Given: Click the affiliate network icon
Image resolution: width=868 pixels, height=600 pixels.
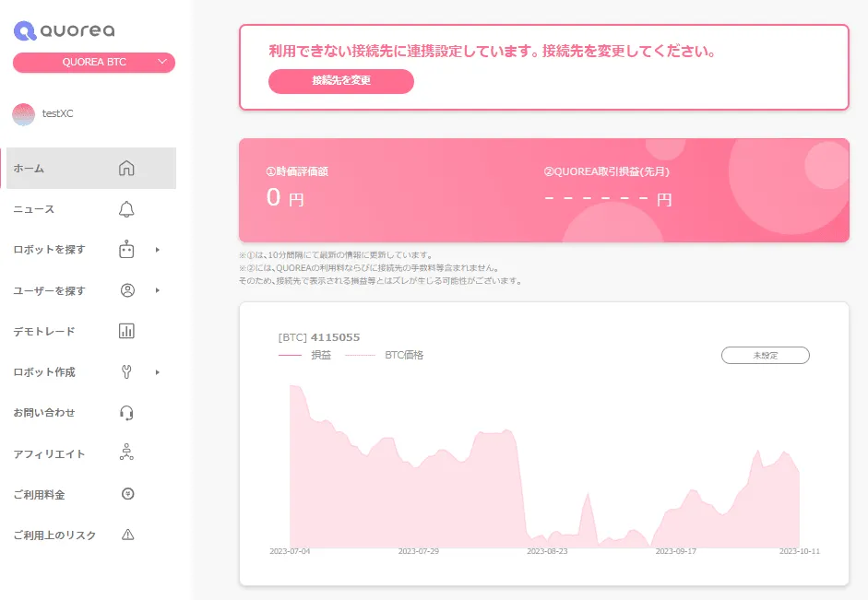Looking at the screenshot, I should pos(127,453).
